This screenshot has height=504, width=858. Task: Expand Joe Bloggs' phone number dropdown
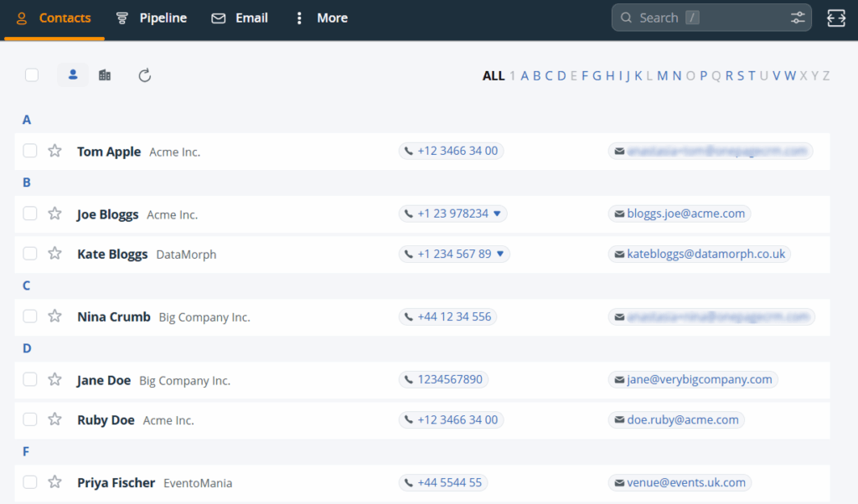click(497, 213)
